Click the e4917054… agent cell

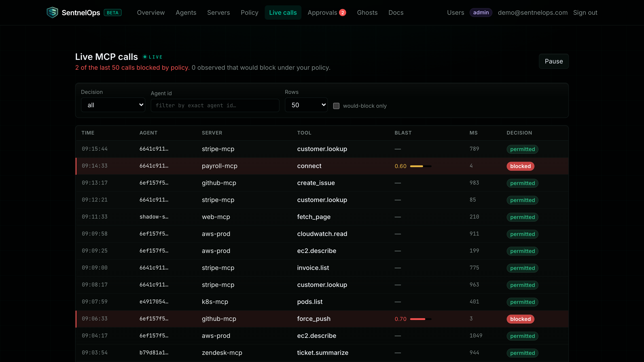tap(154, 302)
